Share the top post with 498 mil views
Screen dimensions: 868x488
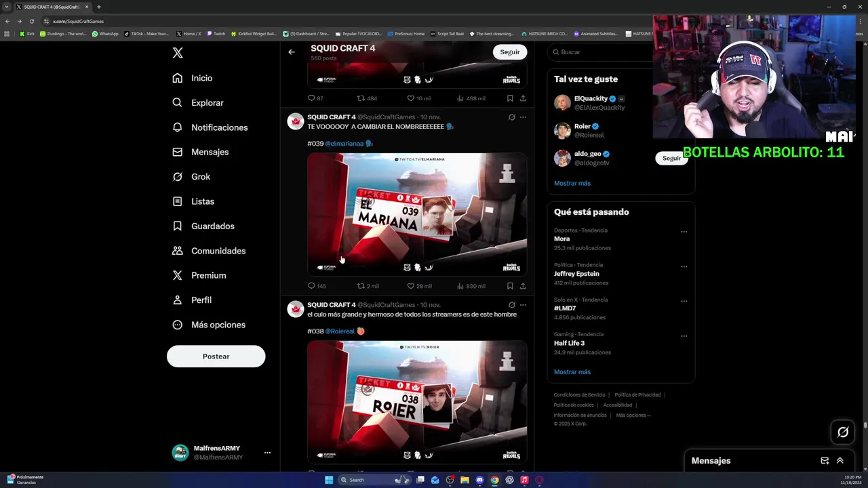(523, 98)
